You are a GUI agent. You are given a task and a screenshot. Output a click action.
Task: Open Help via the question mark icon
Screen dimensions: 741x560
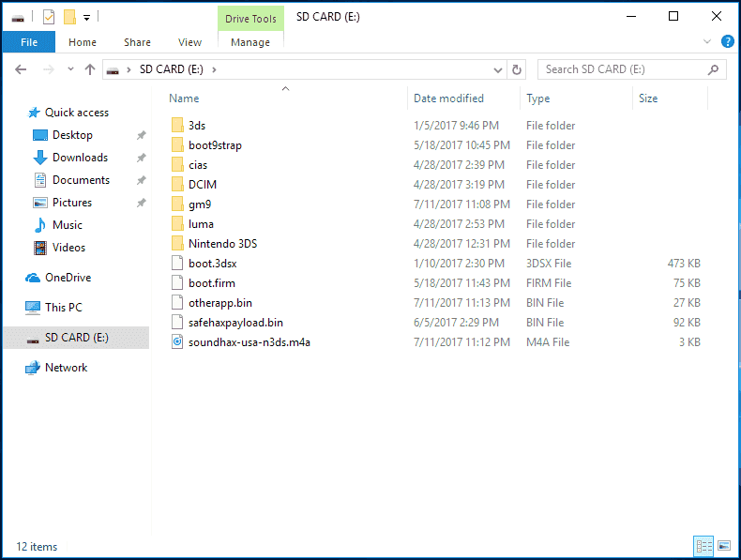tap(728, 41)
